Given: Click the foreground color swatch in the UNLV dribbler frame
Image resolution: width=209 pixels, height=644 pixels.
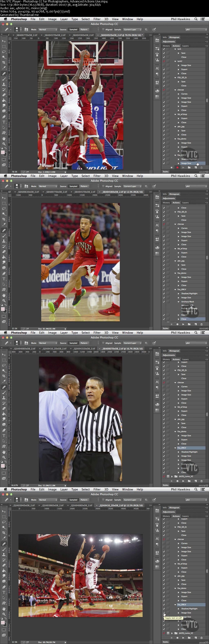Looking at the screenshot, I should click(3, 309).
